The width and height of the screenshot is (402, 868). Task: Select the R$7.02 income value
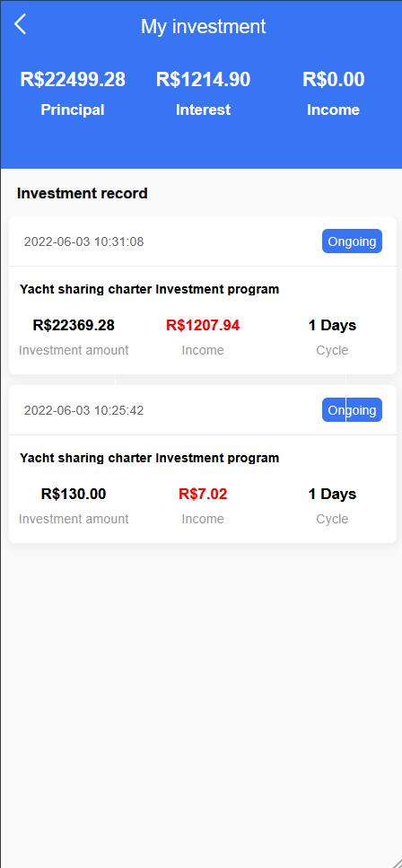pyautogui.click(x=203, y=494)
